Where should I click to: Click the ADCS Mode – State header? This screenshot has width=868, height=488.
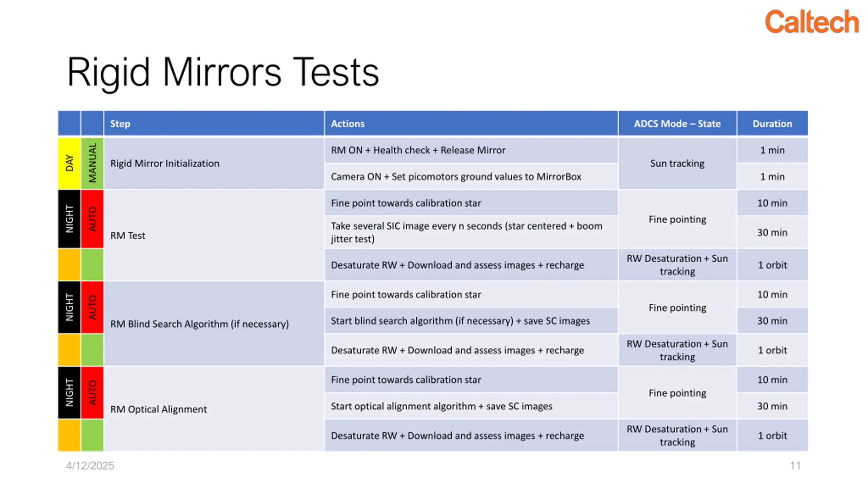click(x=677, y=123)
